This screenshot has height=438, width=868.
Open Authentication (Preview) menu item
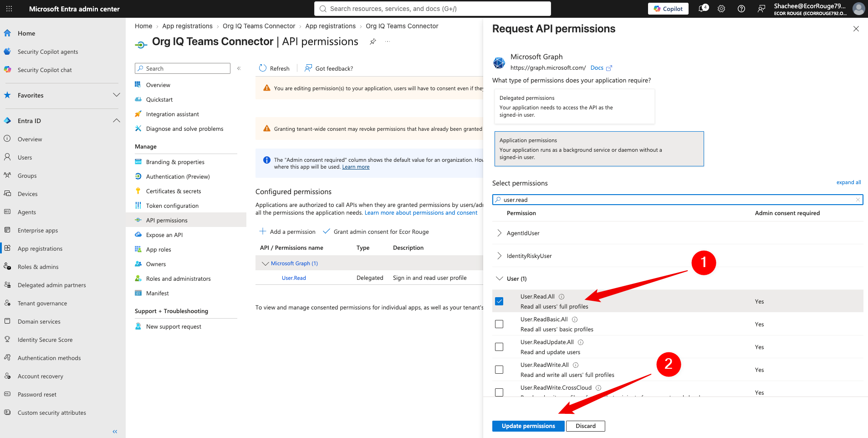tap(178, 176)
